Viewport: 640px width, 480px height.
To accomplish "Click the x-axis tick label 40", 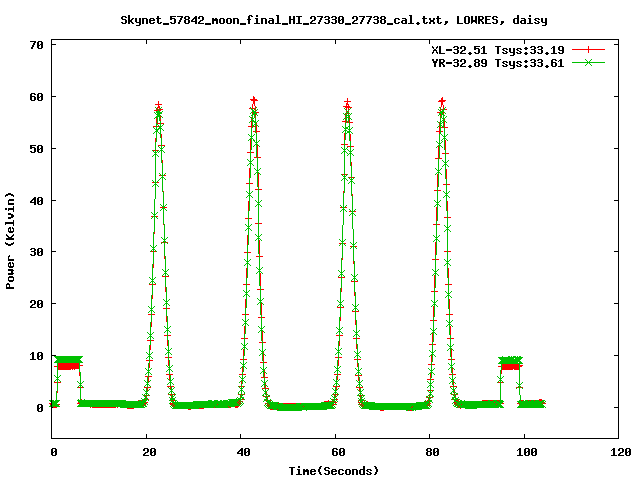I will tap(243, 452).
